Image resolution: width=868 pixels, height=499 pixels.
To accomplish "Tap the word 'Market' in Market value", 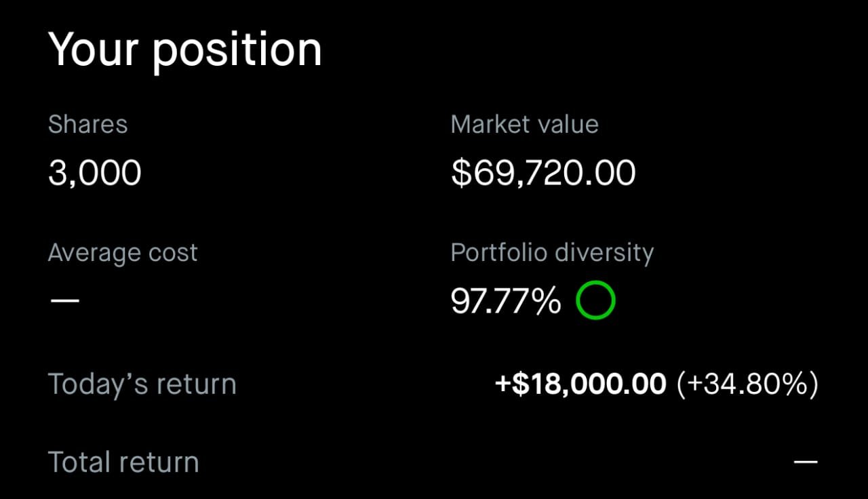I will [490, 125].
